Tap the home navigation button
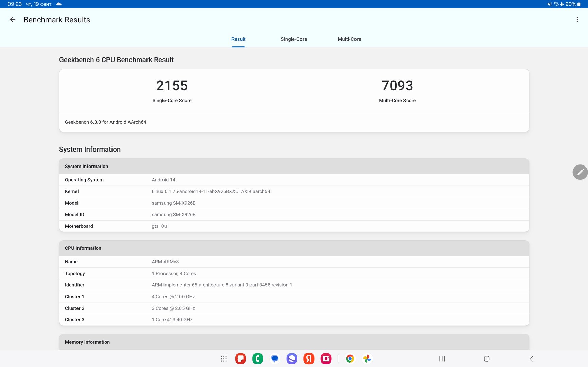588x367 pixels. tap(487, 359)
